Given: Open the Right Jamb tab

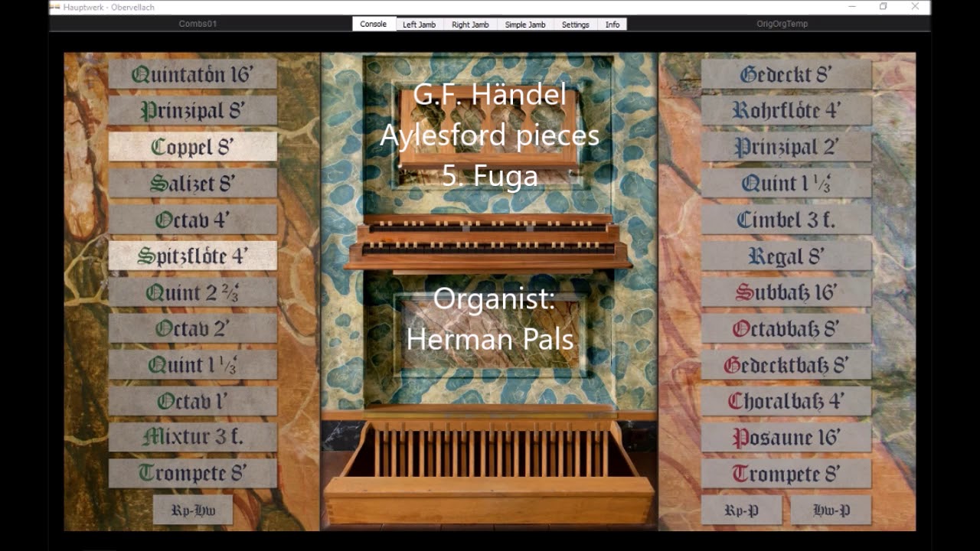Looking at the screenshot, I should coord(470,24).
